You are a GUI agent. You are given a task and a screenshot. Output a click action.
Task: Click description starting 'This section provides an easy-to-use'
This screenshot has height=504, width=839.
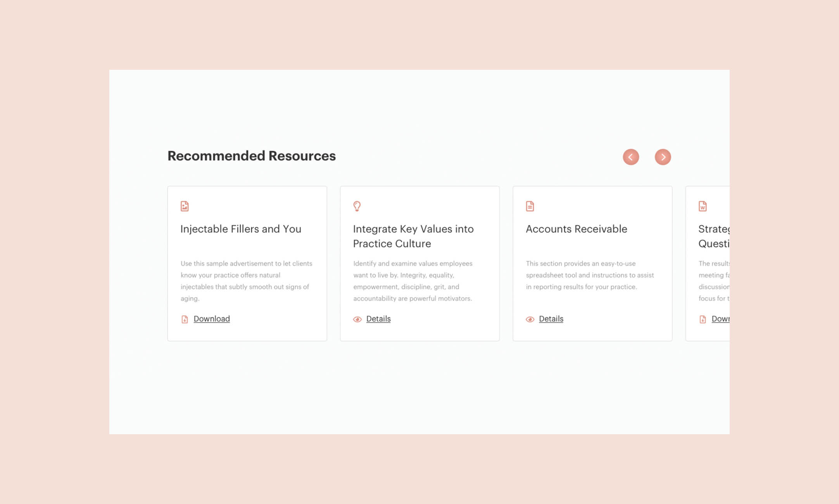590,275
